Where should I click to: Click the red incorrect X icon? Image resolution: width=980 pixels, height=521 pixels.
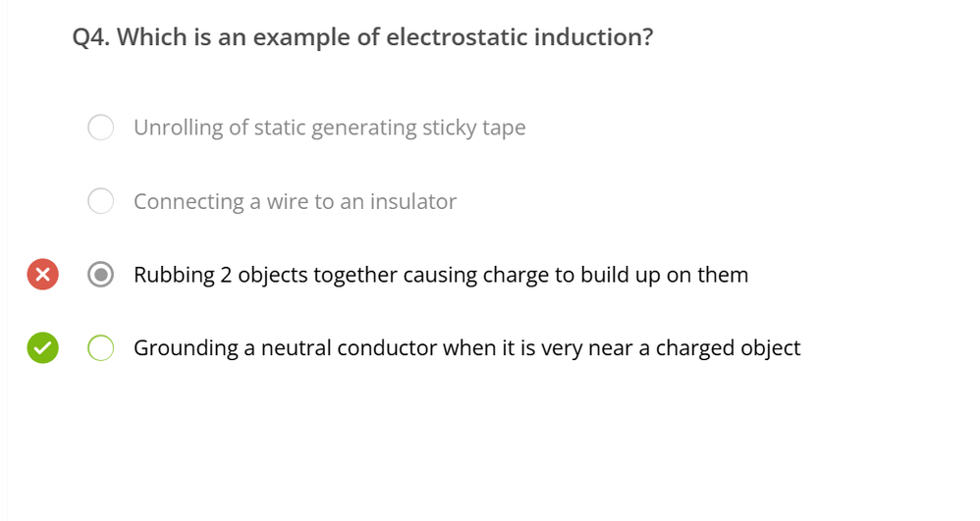point(42,275)
